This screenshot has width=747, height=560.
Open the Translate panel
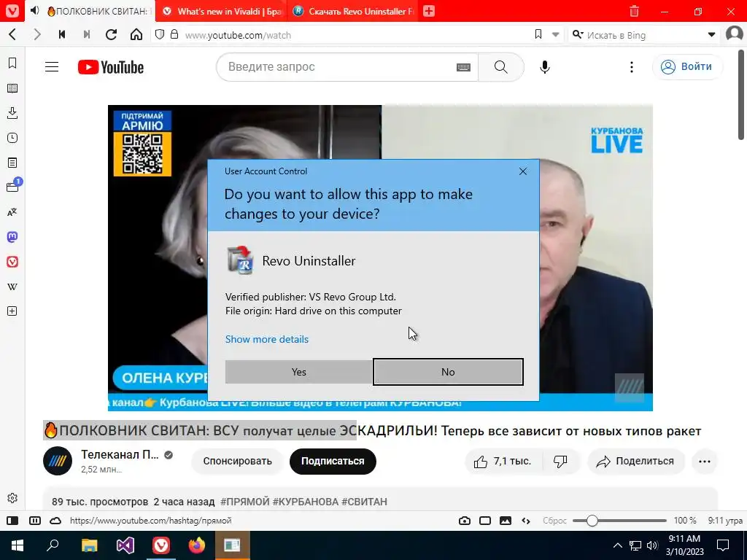tap(12, 212)
